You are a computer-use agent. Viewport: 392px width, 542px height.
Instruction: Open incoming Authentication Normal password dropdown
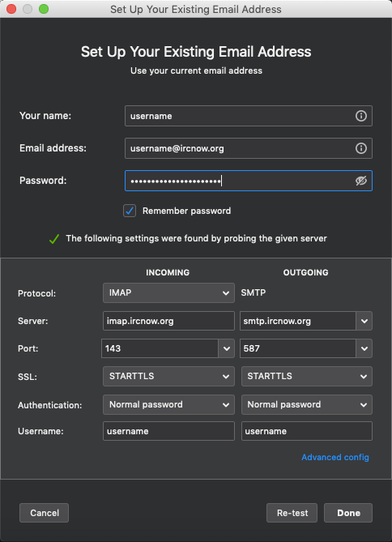coord(168,404)
